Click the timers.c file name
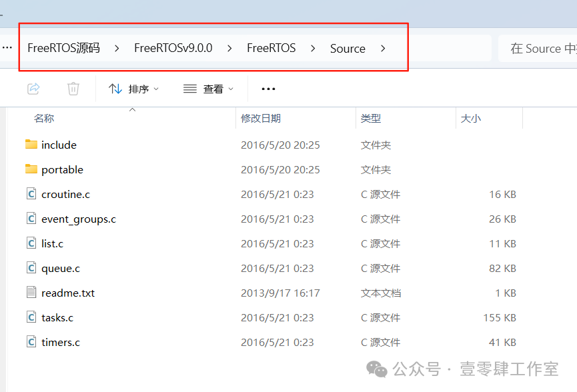The height and width of the screenshot is (392, 577). coord(61,343)
